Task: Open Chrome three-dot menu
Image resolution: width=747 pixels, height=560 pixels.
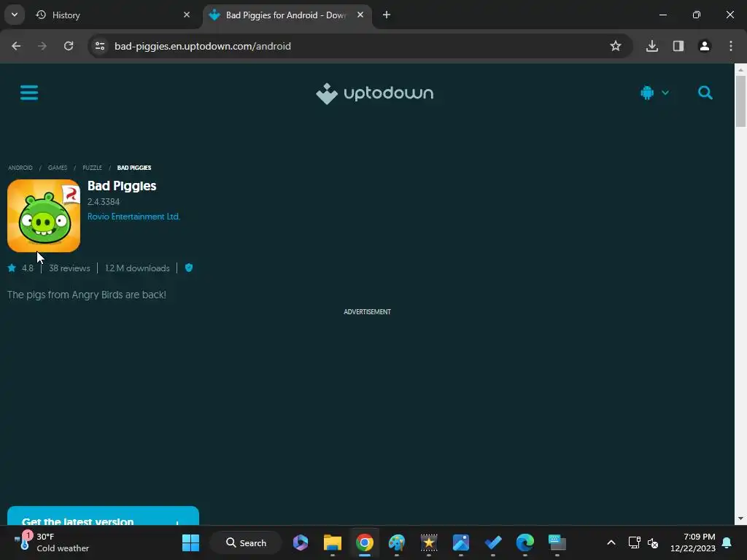Action: 731,46
